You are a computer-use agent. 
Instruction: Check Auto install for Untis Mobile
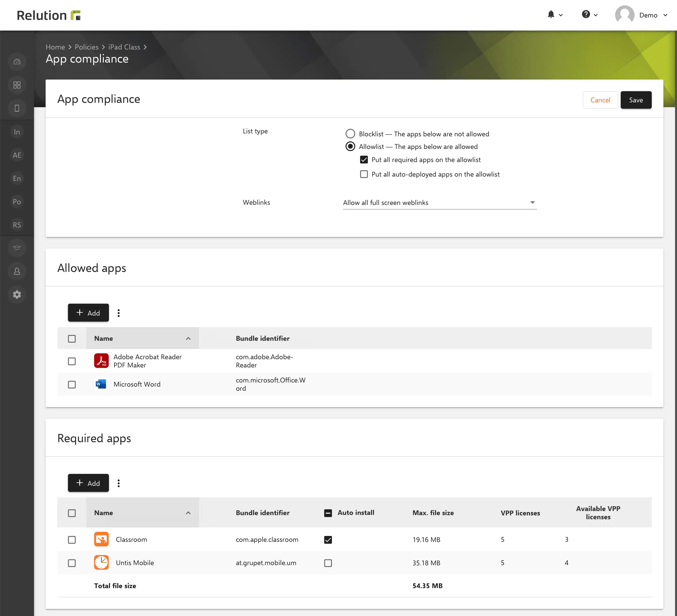(328, 563)
